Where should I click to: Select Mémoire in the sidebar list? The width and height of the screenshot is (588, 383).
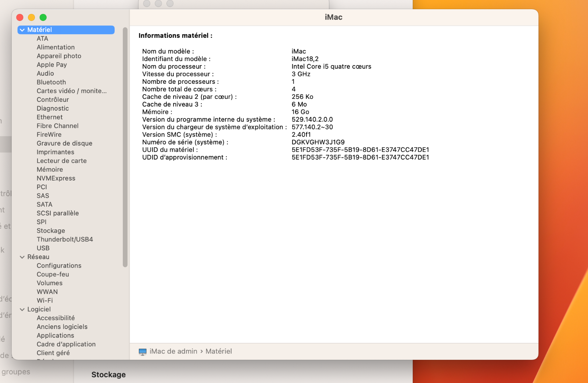[x=50, y=169]
